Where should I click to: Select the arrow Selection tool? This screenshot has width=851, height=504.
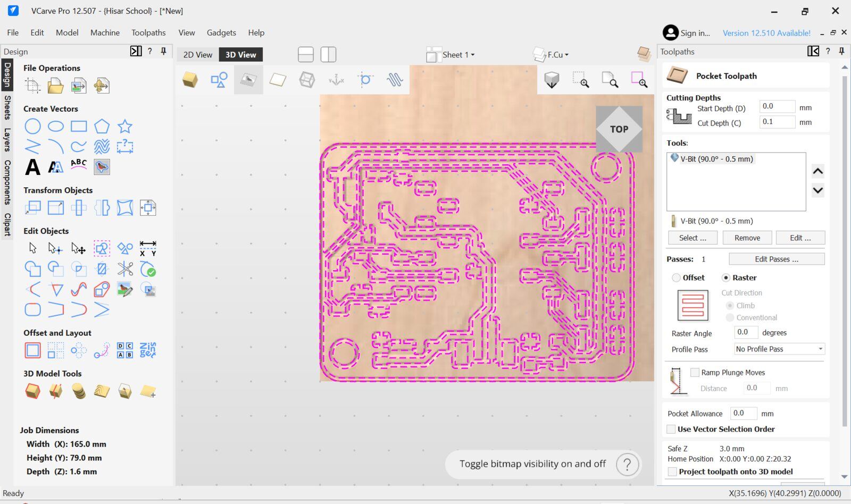(32, 248)
